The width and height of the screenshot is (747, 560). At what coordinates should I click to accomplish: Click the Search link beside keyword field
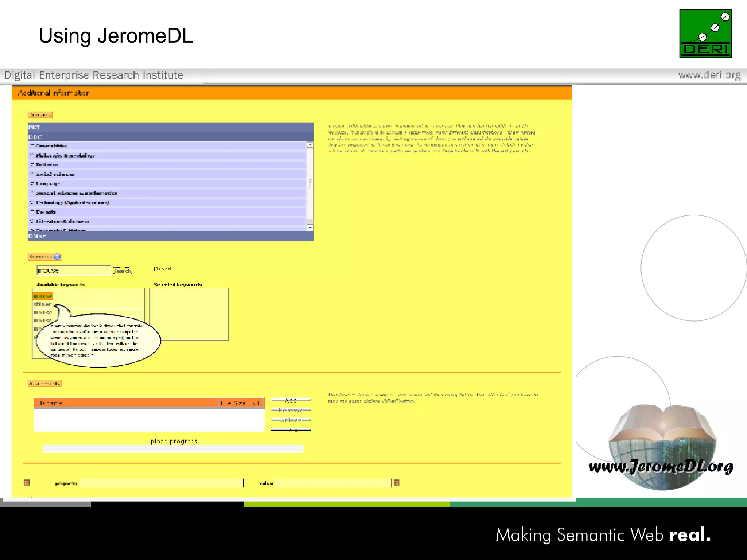[123, 271]
